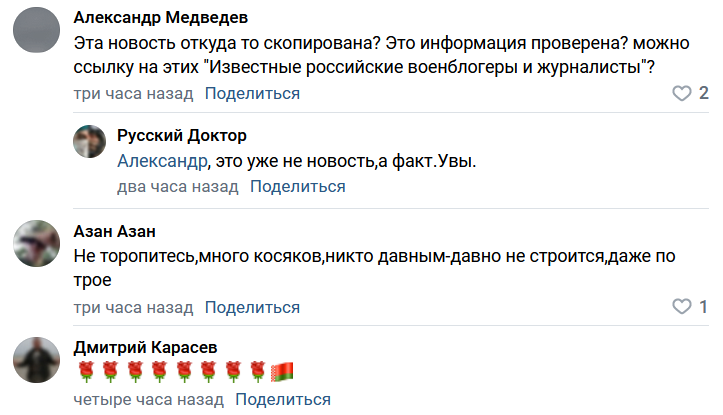723x415 pixels.
Task: Go to Русский Доктор's profile name
Action: pyautogui.click(x=181, y=135)
